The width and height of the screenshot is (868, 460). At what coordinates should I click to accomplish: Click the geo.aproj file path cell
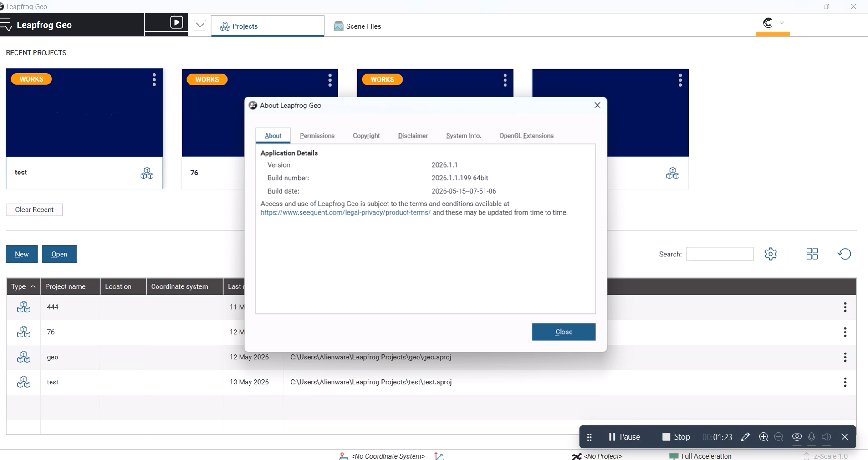(371, 357)
